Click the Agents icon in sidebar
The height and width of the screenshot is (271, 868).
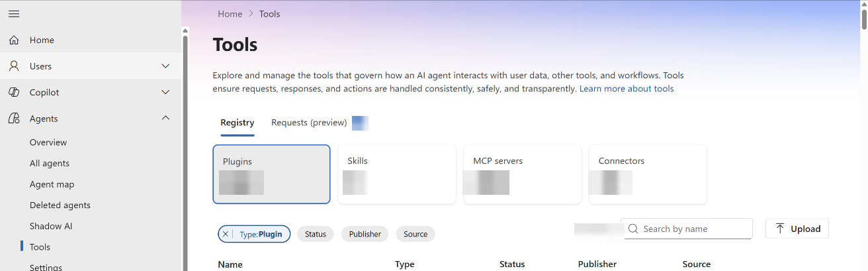14,119
